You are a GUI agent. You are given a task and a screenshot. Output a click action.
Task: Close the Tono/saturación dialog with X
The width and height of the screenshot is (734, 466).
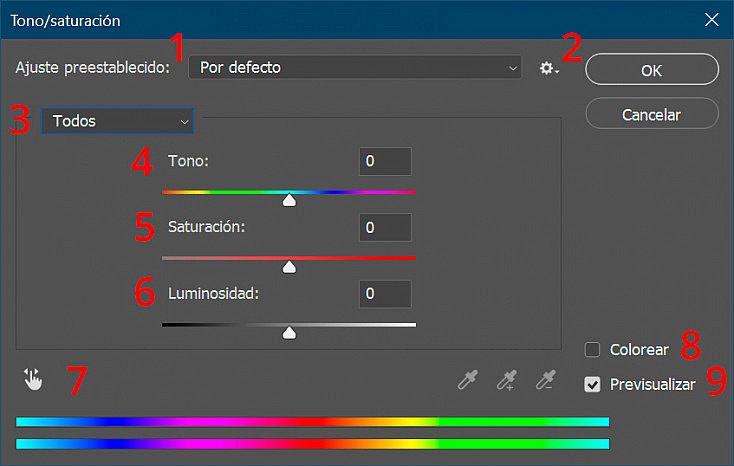[712, 20]
